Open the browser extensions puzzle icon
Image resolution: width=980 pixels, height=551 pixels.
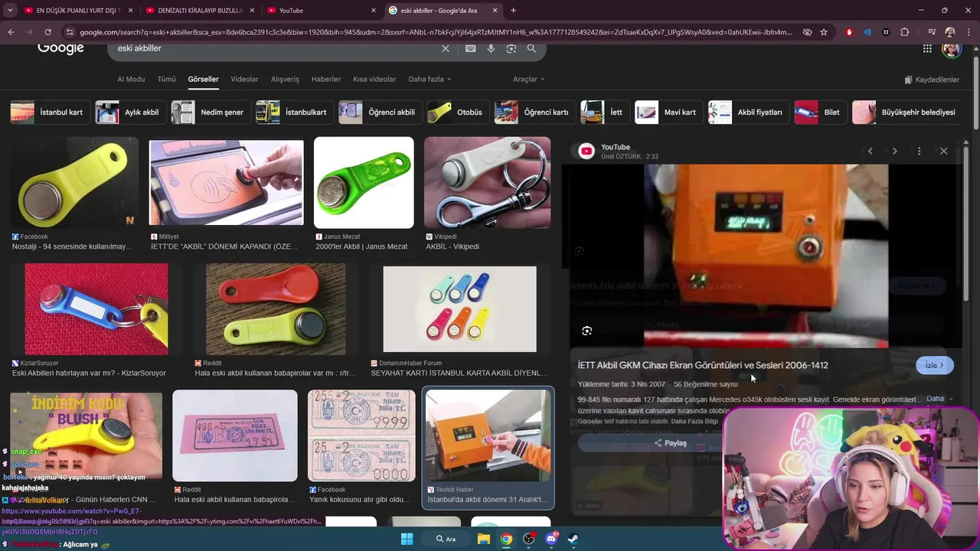(x=905, y=32)
